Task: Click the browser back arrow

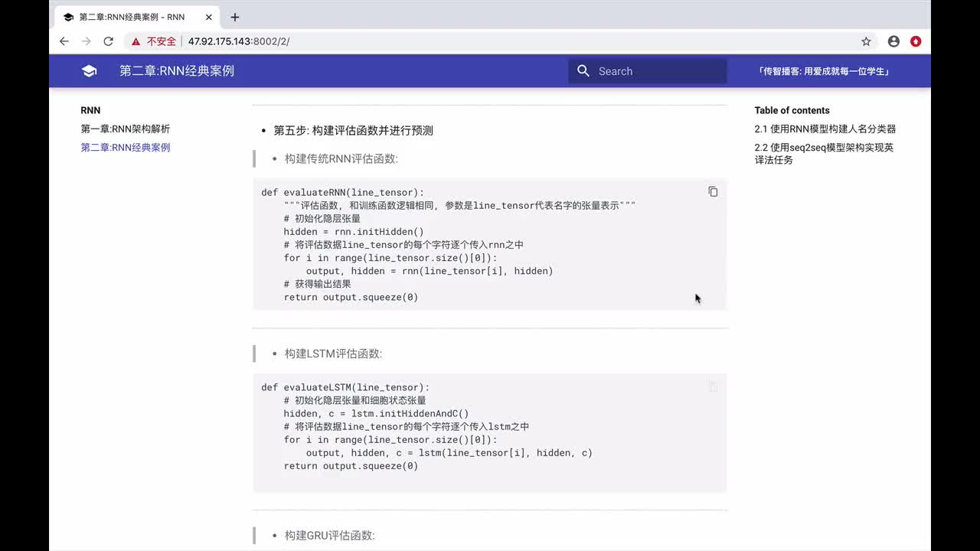Action: [64, 41]
